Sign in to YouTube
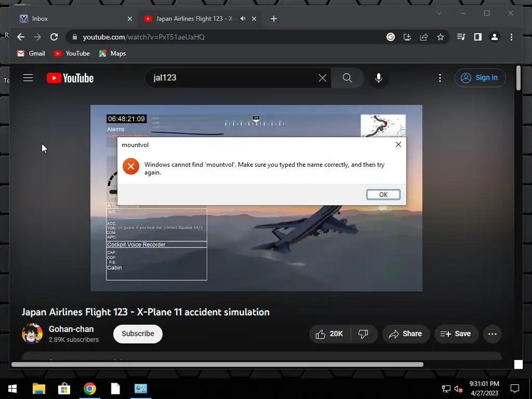The width and height of the screenshot is (532, 399). click(x=480, y=78)
